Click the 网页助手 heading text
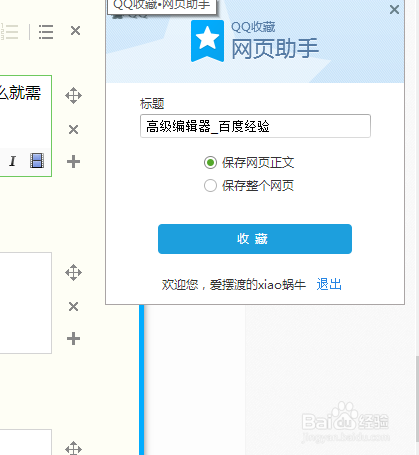Viewport: 419px width, 455px height. [x=275, y=49]
